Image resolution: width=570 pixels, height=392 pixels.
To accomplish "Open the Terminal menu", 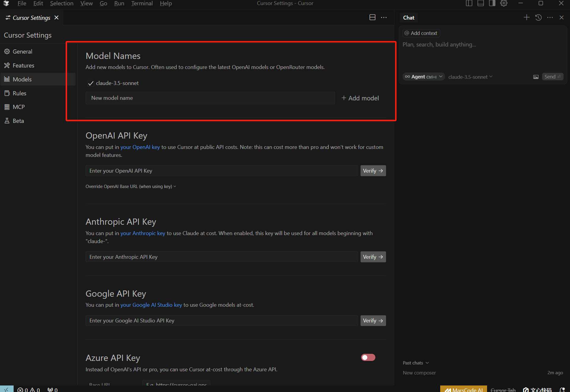I will [142, 3].
